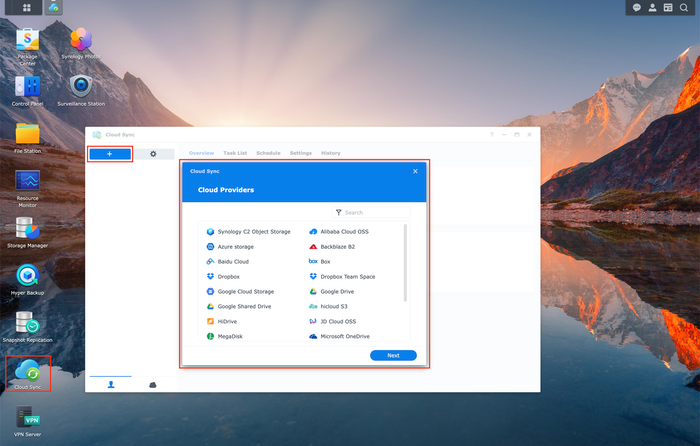Choose Dropbox provider
The height and width of the screenshot is (446, 700).
pos(223,276)
